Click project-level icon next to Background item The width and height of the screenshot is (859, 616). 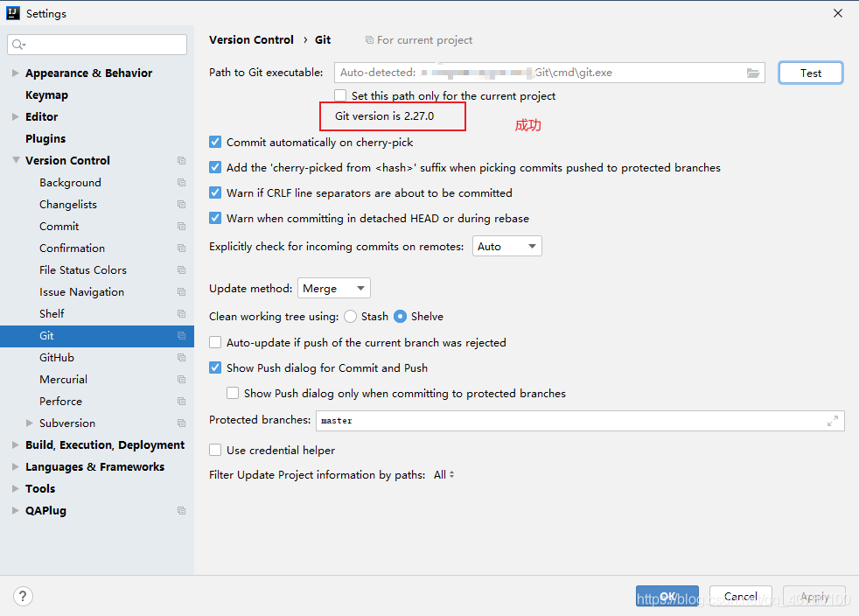point(181,183)
